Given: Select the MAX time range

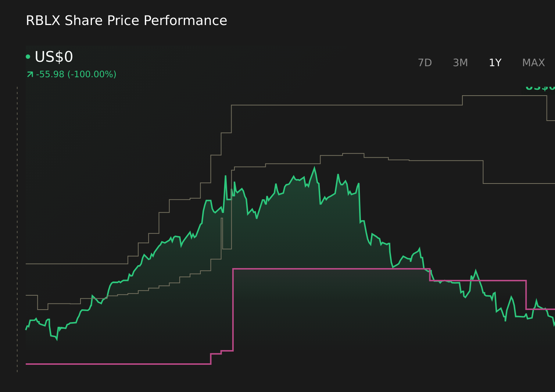Looking at the screenshot, I should [533, 63].
